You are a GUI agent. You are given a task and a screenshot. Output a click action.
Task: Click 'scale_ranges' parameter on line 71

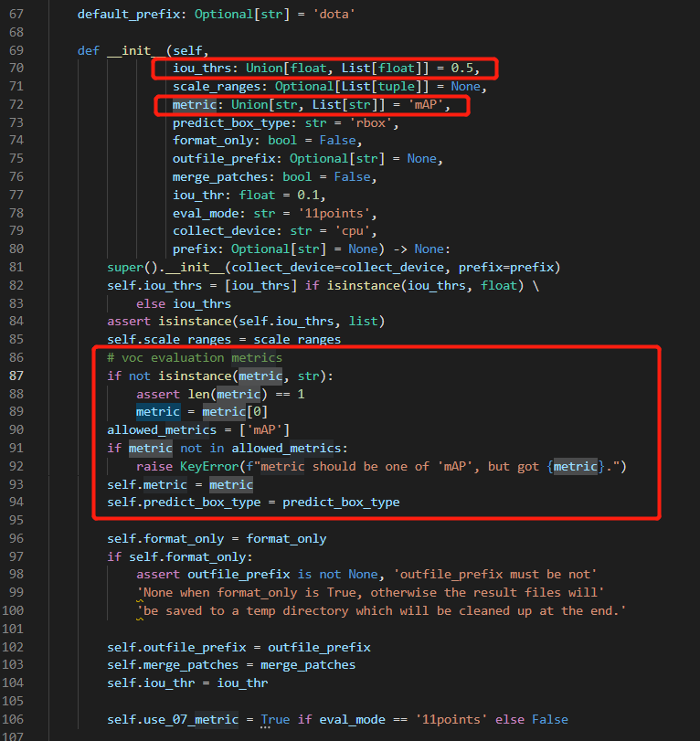click(216, 87)
